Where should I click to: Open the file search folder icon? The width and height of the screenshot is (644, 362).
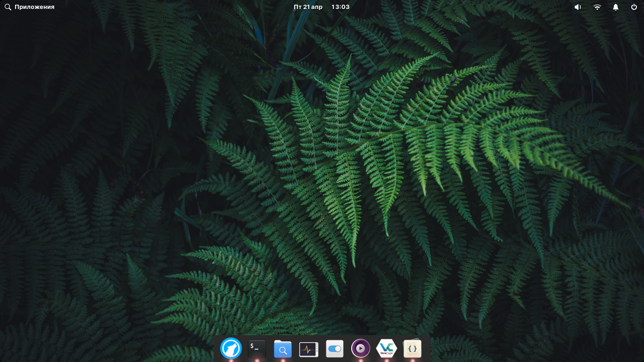click(x=283, y=349)
